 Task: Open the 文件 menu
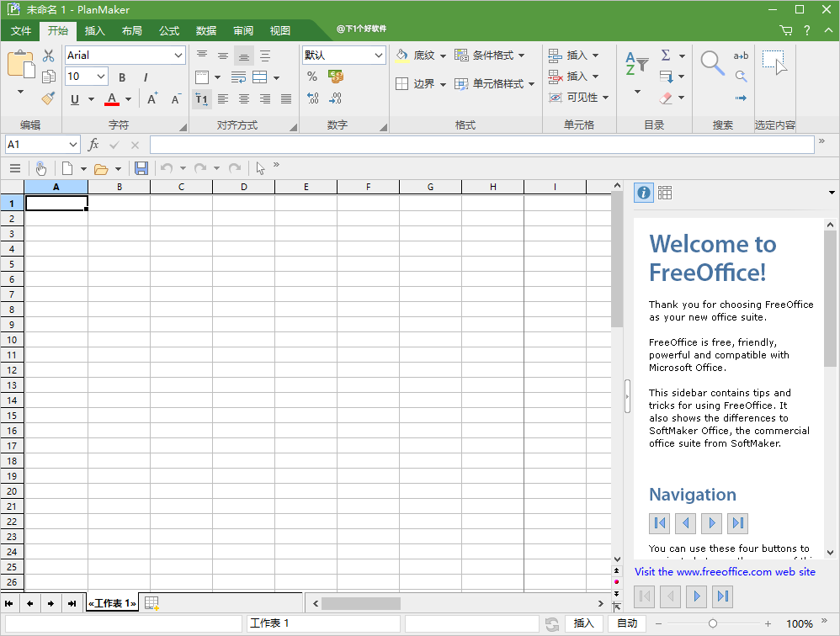point(21,31)
